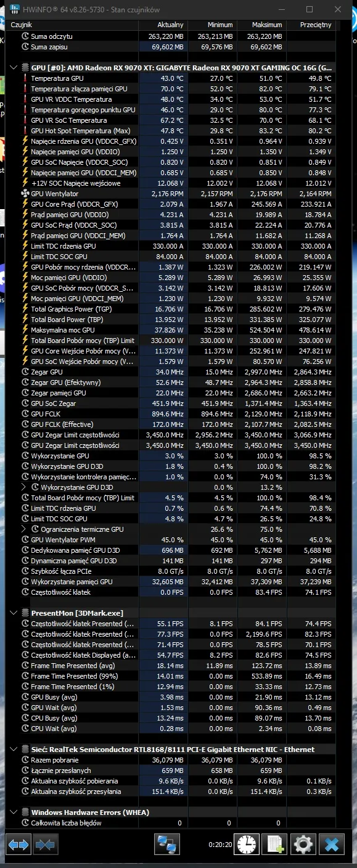
Task: Select Aktualna szybkość przesyłania row
Action: (x=171, y=792)
